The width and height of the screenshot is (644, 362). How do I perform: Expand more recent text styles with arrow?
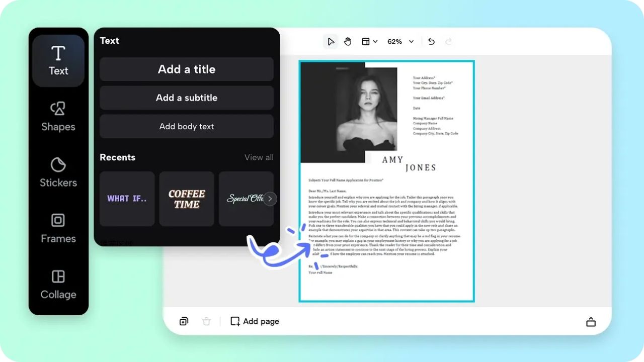tap(270, 199)
